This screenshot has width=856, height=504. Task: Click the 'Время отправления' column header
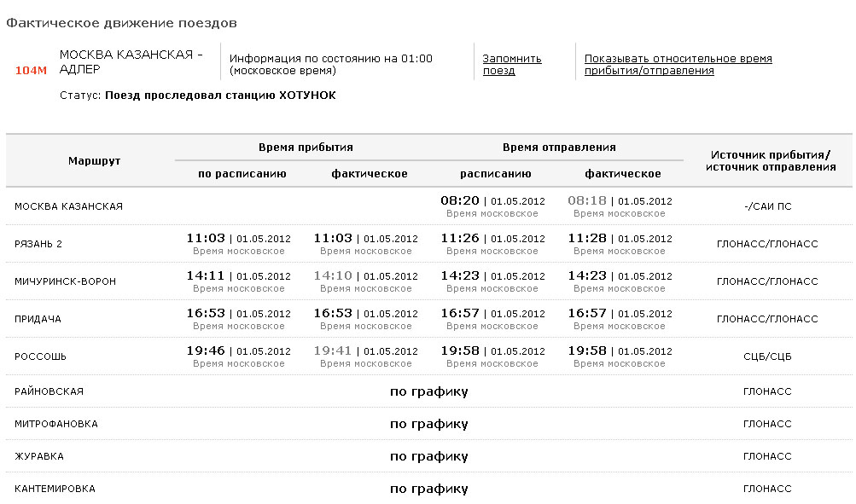[559, 148]
